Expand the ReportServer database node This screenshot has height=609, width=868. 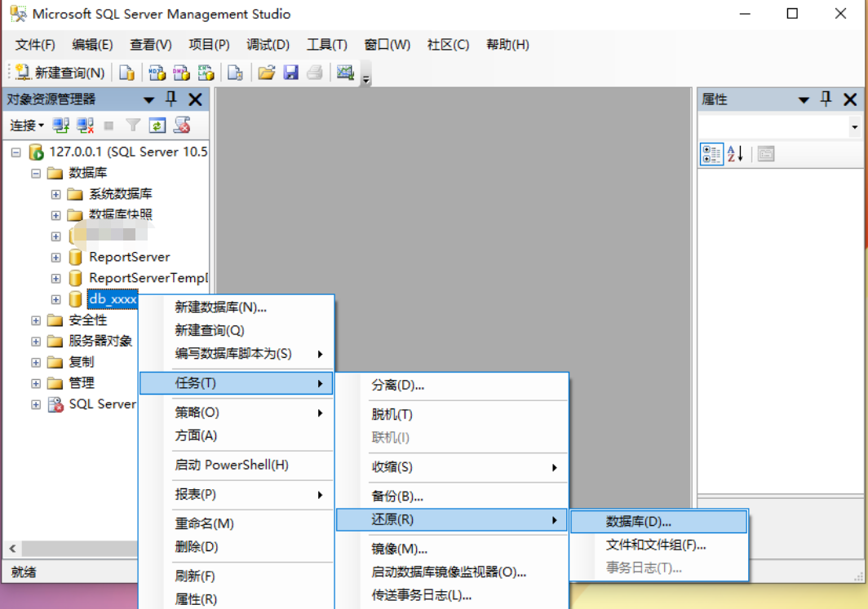[56, 257]
